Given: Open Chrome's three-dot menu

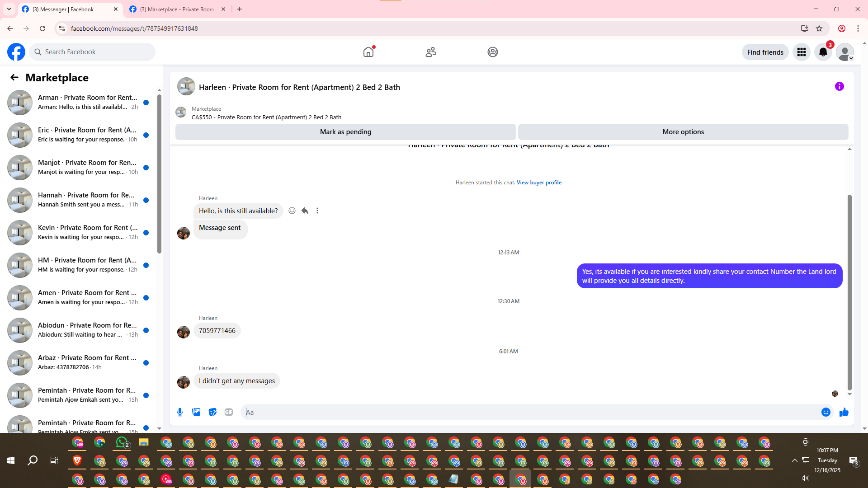Looking at the screenshot, I should 858,28.
